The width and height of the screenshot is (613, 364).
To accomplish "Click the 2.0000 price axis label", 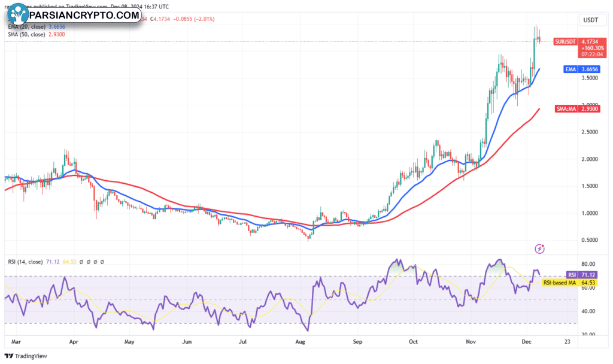I will click(x=590, y=159).
